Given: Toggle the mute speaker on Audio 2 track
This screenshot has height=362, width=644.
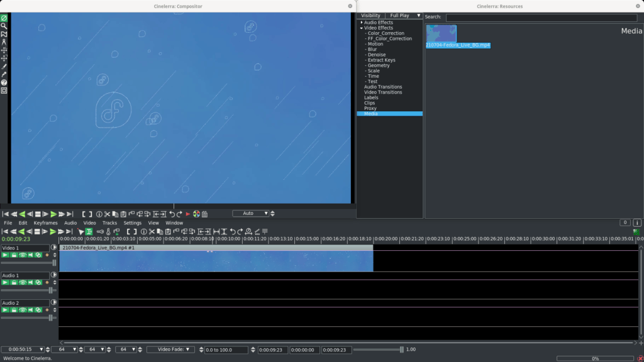Looking at the screenshot, I should tap(30, 310).
